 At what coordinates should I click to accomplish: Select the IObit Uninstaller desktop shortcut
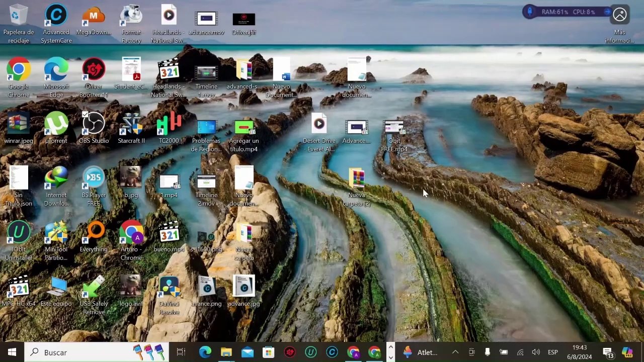click(x=19, y=241)
